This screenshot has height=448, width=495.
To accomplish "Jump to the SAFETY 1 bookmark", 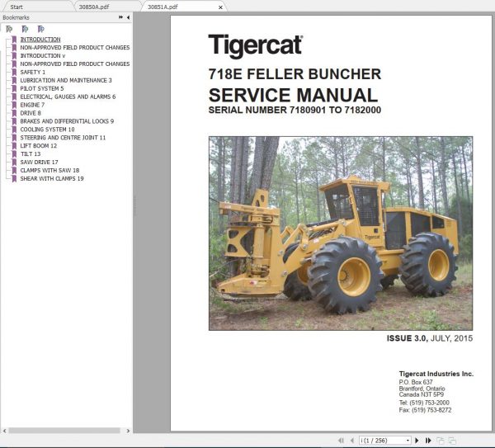I will tap(33, 72).
